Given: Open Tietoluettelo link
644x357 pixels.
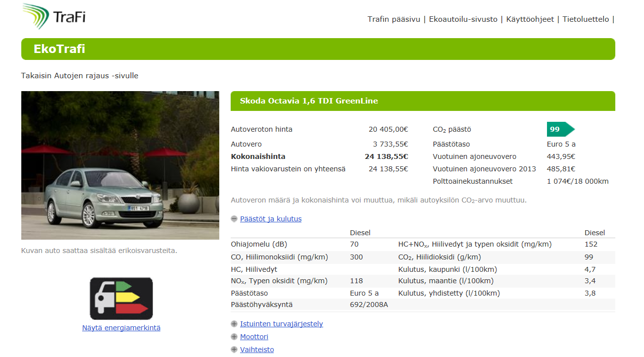Looking at the screenshot, I should click(586, 19).
